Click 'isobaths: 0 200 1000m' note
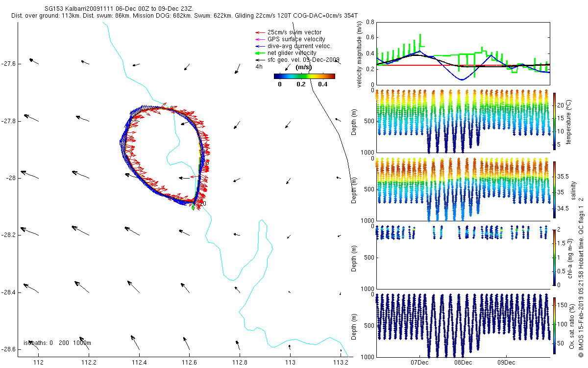Screen dimensions: 588x368 [x=58, y=343]
